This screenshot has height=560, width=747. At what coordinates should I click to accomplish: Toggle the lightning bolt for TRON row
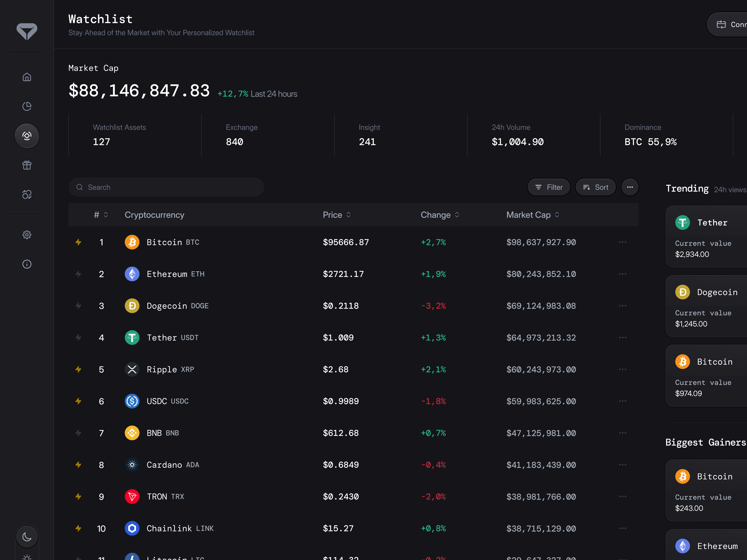(x=78, y=497)
